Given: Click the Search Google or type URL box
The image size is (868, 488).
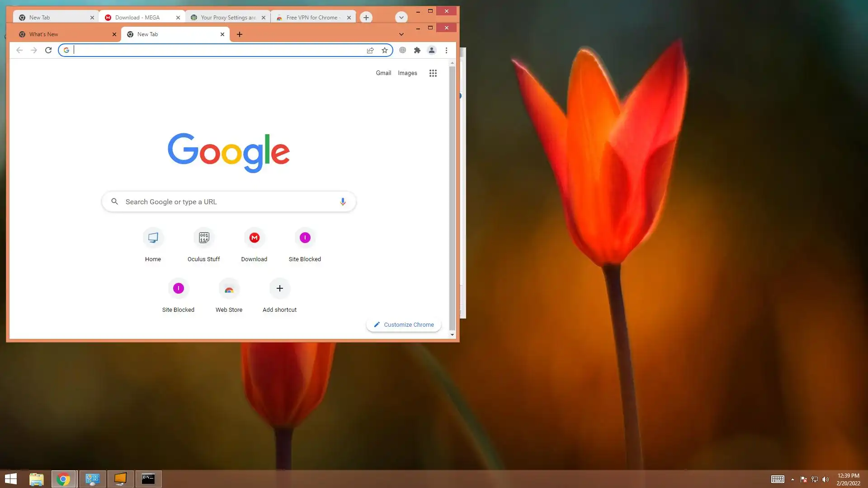Looking at the screenshot, I should click(228, 202).
